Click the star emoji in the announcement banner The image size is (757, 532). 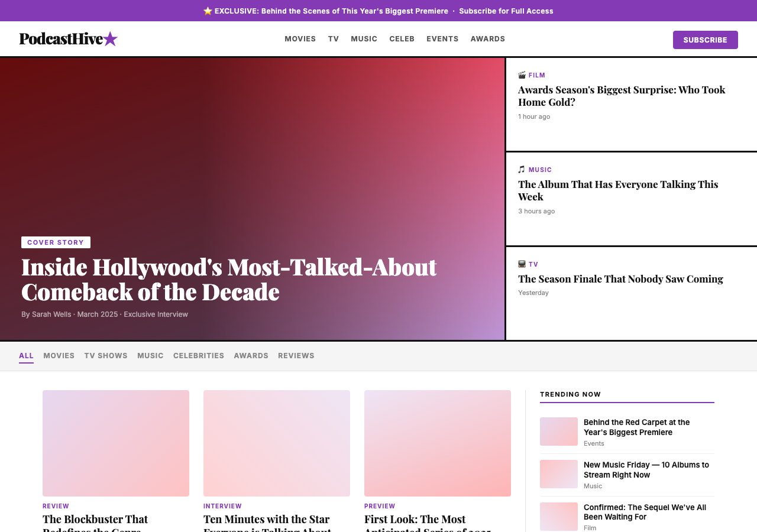[x=207, y=11]
